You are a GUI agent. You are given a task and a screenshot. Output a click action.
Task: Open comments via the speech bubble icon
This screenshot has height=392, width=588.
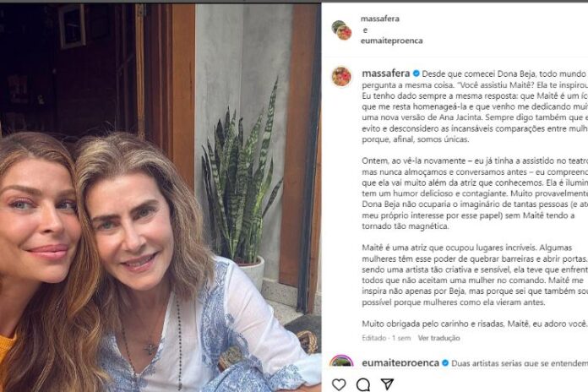click(x=363, y=384)
